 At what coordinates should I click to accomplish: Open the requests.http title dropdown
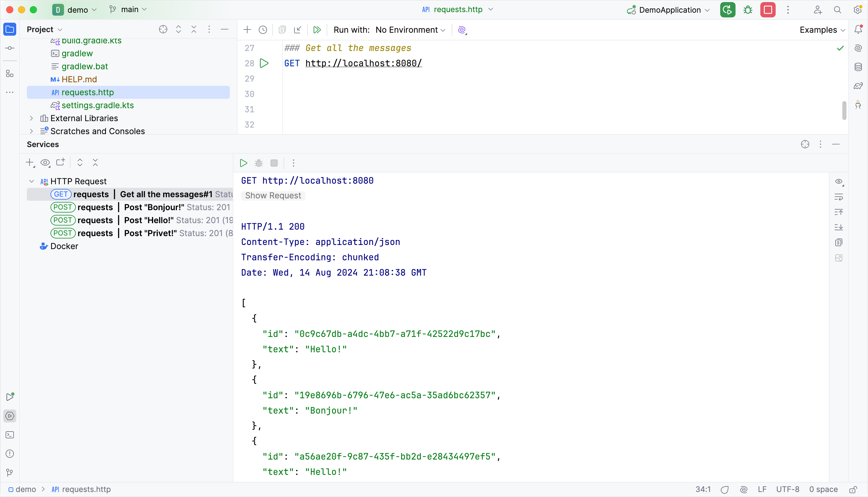tap(458, 9)
